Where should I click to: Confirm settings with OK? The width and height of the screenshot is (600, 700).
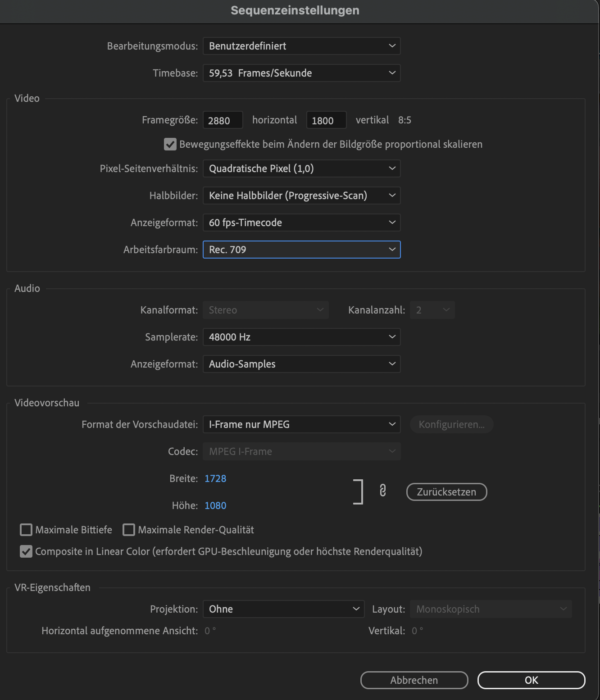tap(531, 680)
